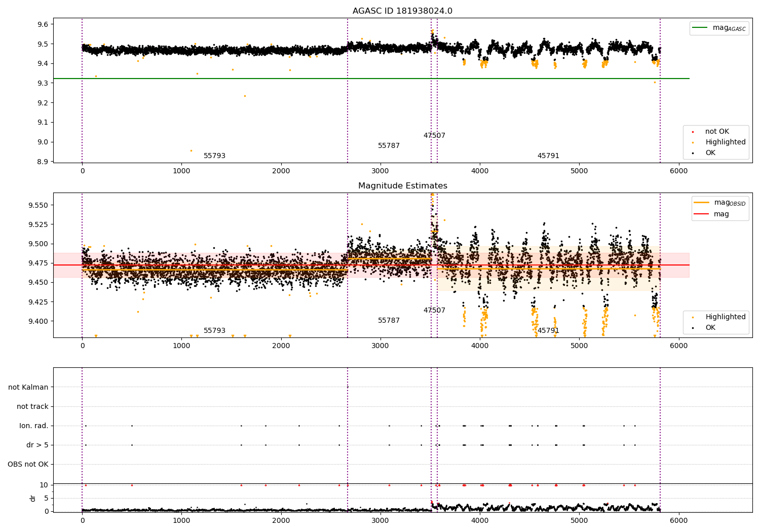Click the 6000 x-tick under top plot
This screenshot has width=760, height=532.
pos(678,171)
